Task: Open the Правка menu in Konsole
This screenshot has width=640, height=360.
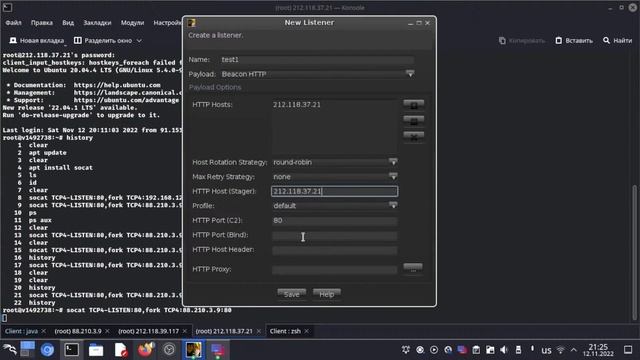Action: 42,23
